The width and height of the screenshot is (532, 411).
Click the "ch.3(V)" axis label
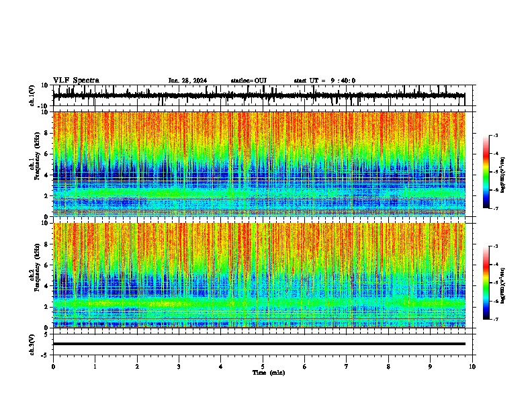(x=32, y=345)
